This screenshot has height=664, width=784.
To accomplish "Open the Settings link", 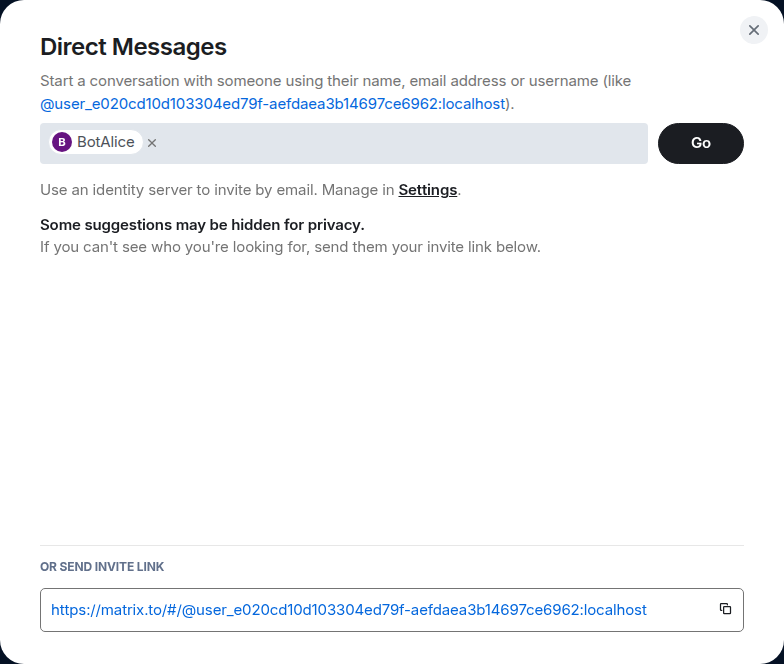I will 428,190.
